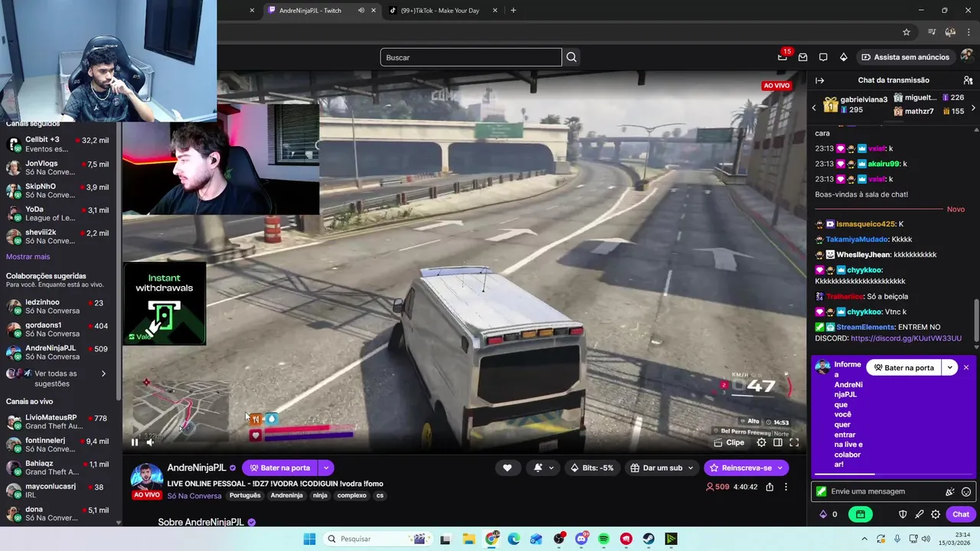Open channel points balance icon
The width and height of the screenshot is (980, 551).
coord(828,514)
